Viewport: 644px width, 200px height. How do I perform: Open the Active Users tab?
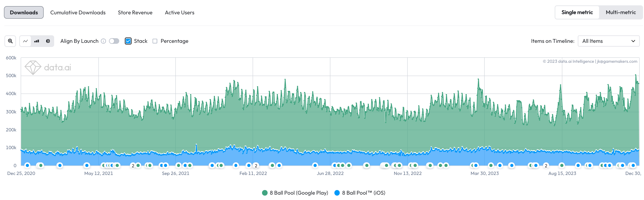tap(179, 13)
